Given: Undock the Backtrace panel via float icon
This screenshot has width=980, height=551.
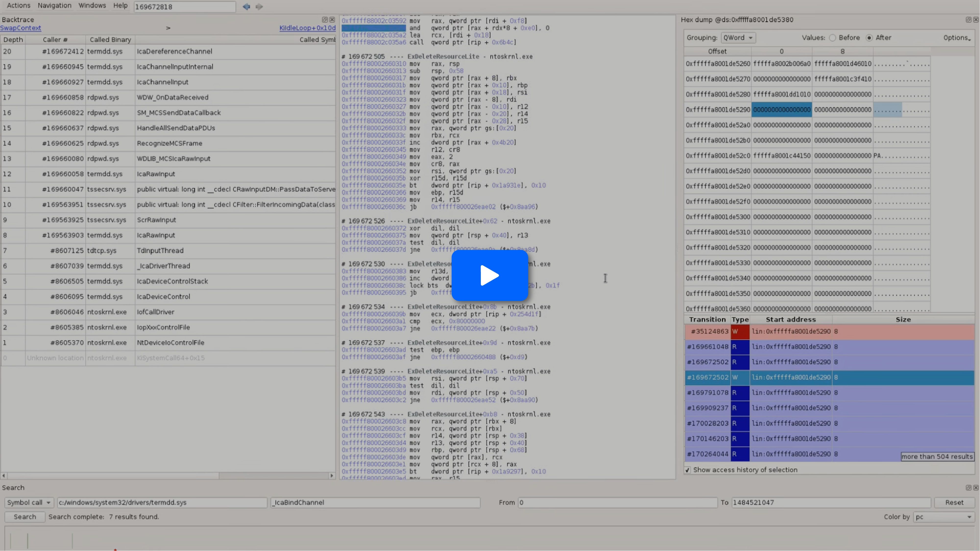Looking at the screenshot, I should pos(325,19).
